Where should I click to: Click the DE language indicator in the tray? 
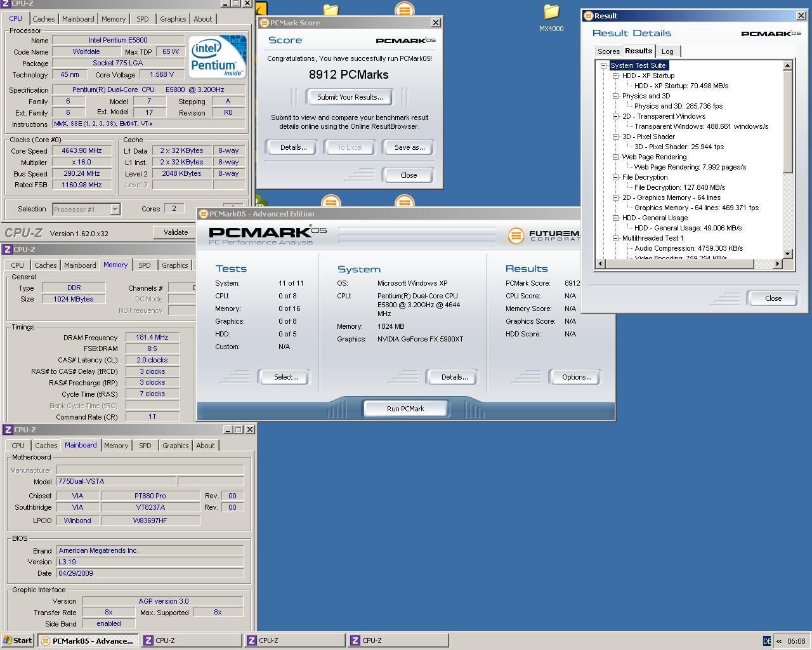point(766,641)
